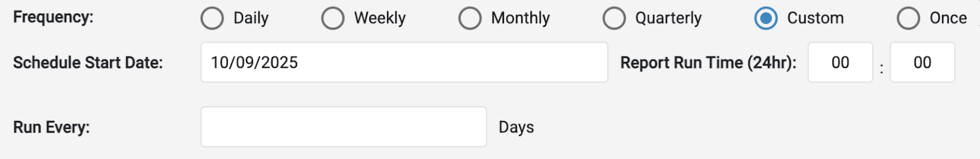This screenshot has width=980, height=159.
Task: Click the Report Run Time minute field
Action: 922,62
